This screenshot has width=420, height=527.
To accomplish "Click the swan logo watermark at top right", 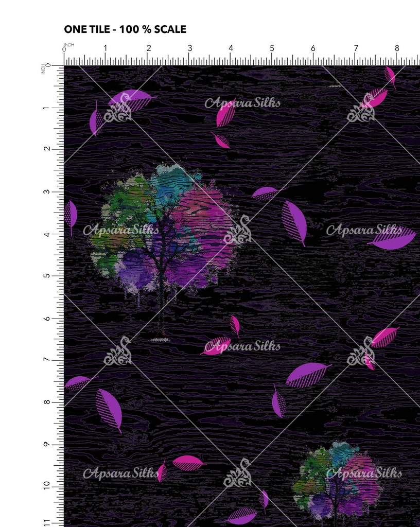I will [361, 109].
